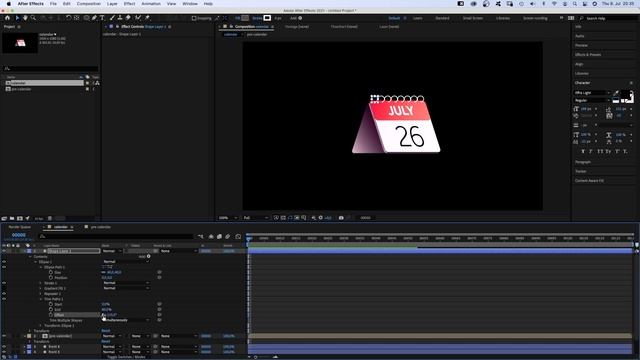Open the timeline Graph Editor icon

click(x=238, y=236)
